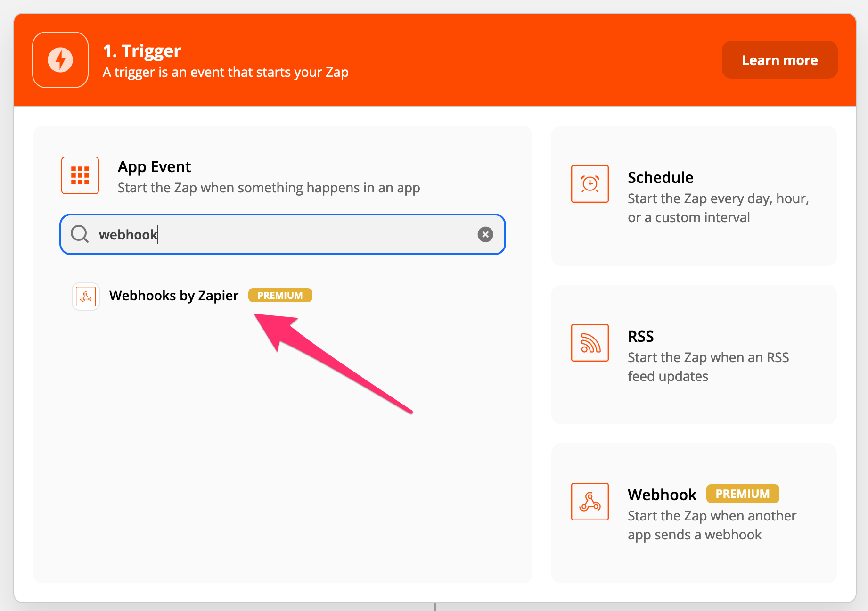Click the Schedule "custom interval" description text

coord(688,217)
